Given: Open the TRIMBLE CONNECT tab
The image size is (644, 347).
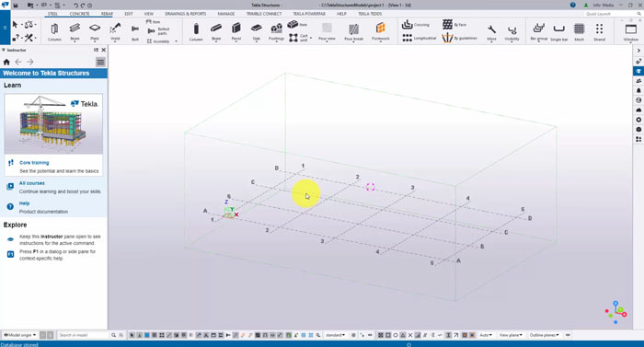Looking at the screenshot, I should [264, 14].
